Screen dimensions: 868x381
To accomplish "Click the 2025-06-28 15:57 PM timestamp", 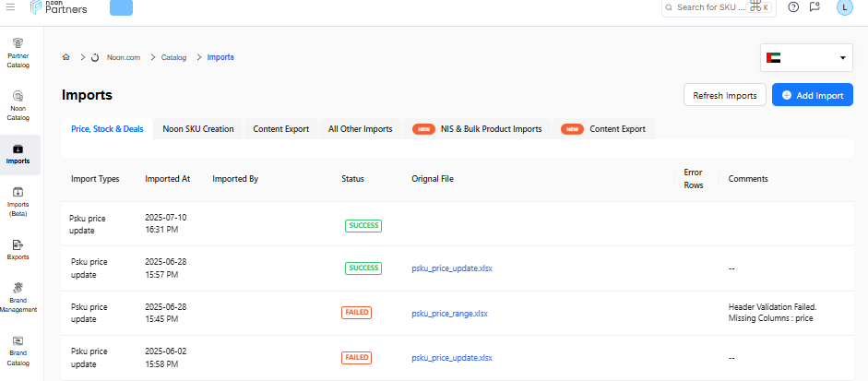I will click(165, 268).
